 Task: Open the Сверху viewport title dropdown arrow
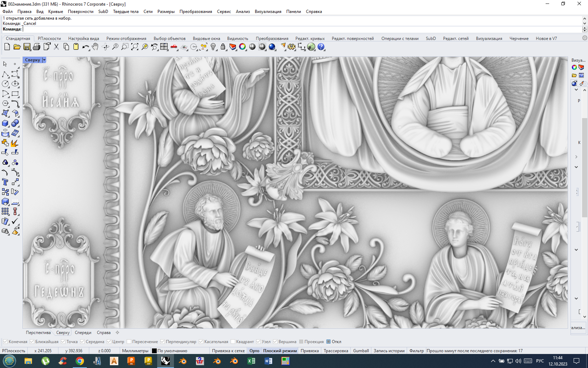coord(44,60)
